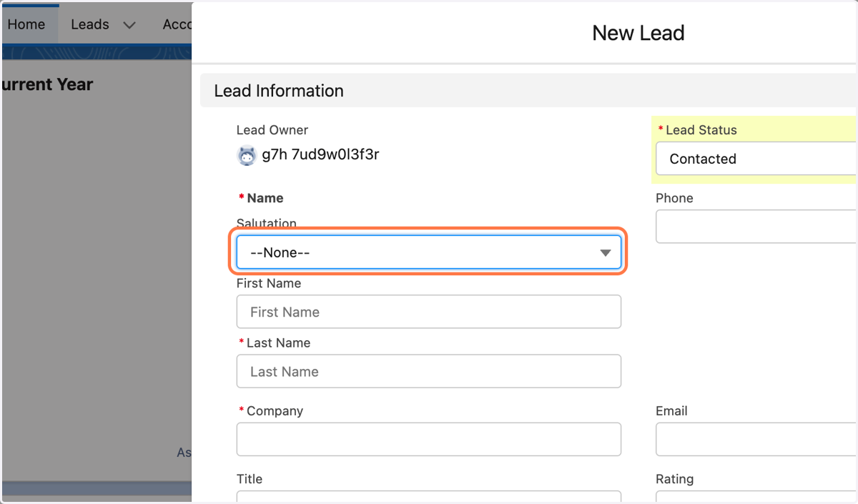858x504 pixels.
Task: Expand the Leads tab chevron menu
Action: point(129,25)
